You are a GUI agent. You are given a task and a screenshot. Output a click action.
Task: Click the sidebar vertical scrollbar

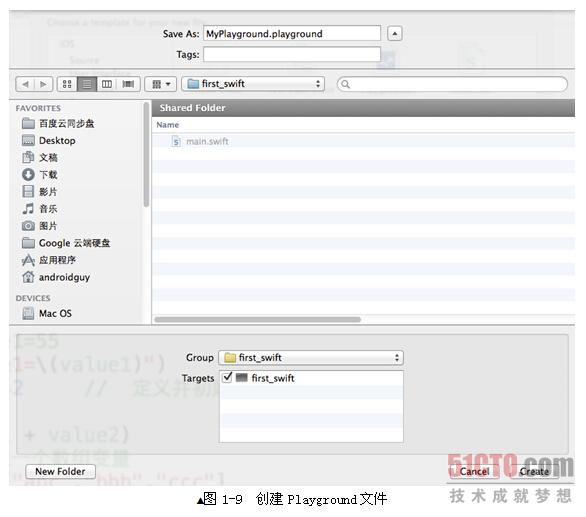click(146, 154)
